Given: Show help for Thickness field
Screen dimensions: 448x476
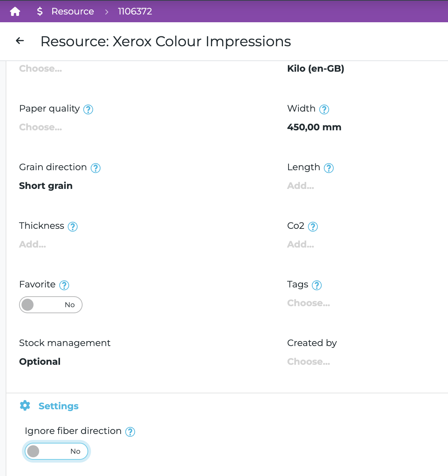Looking at the screenshot, I should [73, 227].
